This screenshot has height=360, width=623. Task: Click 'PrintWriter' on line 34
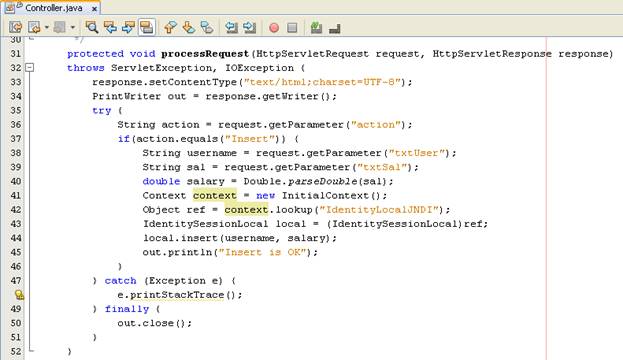(127, 96)
